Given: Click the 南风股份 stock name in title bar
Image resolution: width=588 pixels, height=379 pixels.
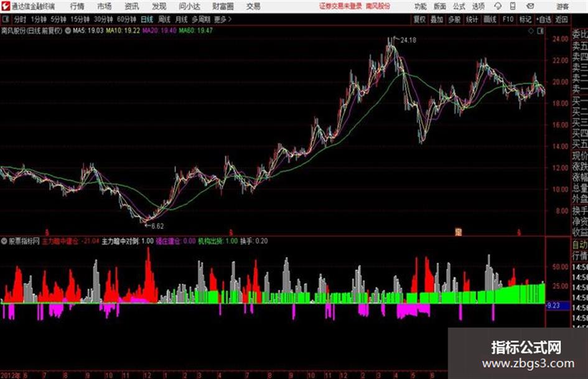Looking at the screenshot, I should point(378,6).
